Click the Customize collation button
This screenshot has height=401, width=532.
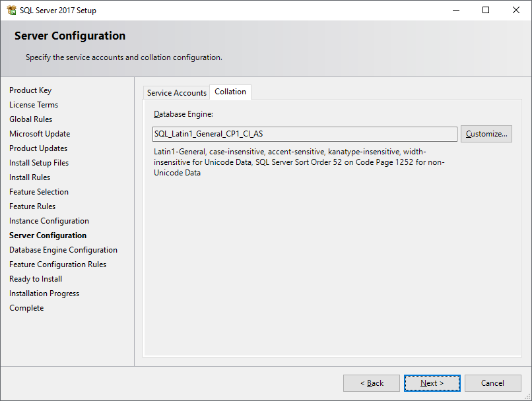pos(486,134)
